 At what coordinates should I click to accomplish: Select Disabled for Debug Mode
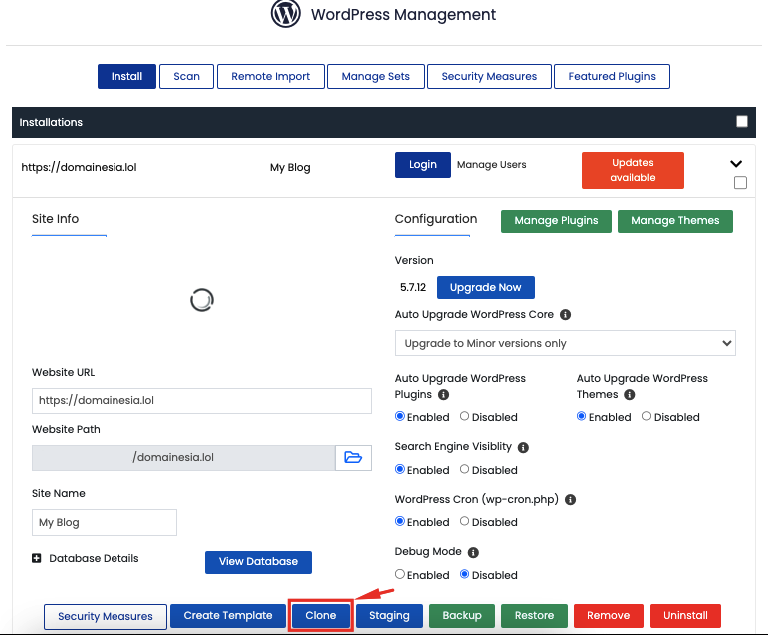pyautogui.click(x=464, y=574)
